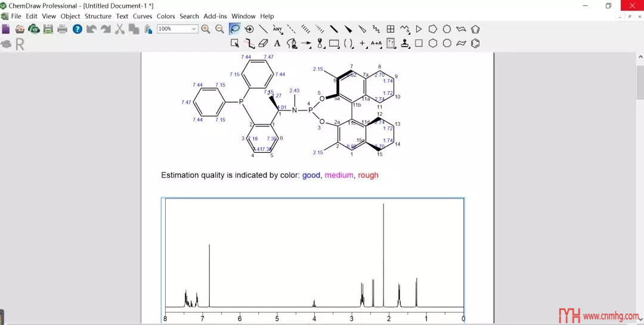
Task: Select the Fragmentation tool
Action: (249, 43)
